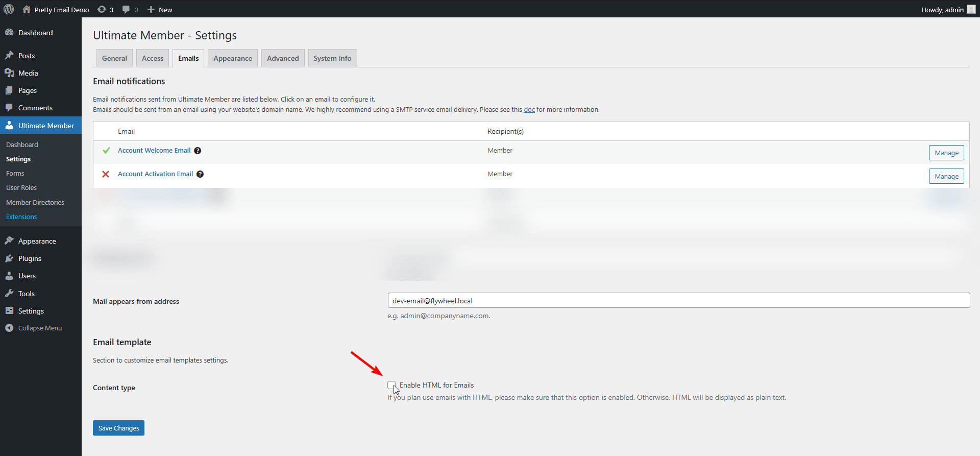Manage the Account Activation Email
Image resolution: width=980 pixels, height=456 pixels.
pos(946,176)
